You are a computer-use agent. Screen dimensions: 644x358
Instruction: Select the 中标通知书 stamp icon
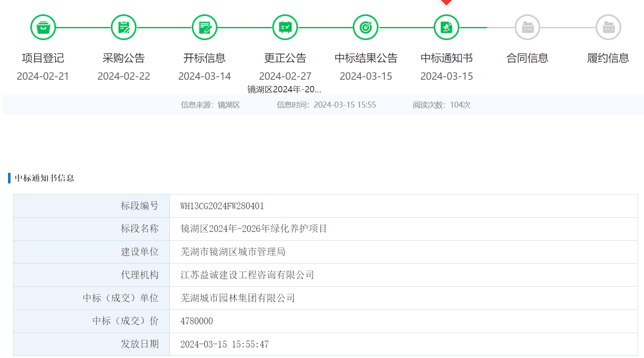[446, 27]
